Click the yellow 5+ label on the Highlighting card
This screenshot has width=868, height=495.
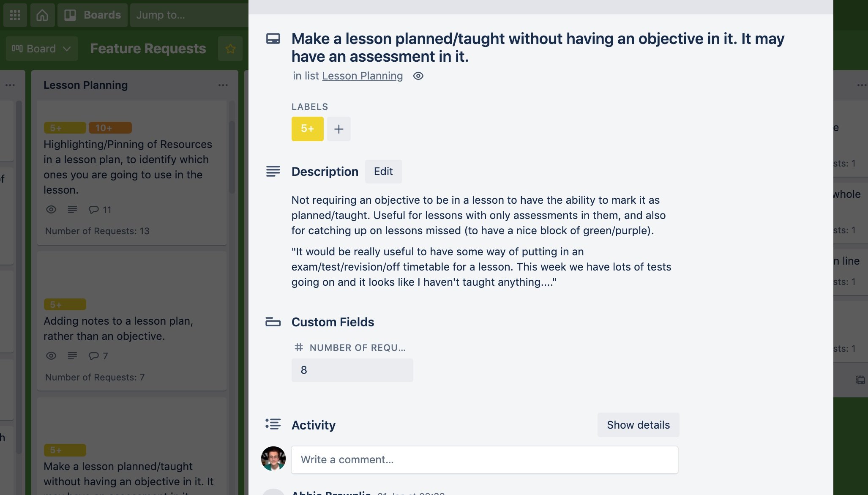(65, 128)
